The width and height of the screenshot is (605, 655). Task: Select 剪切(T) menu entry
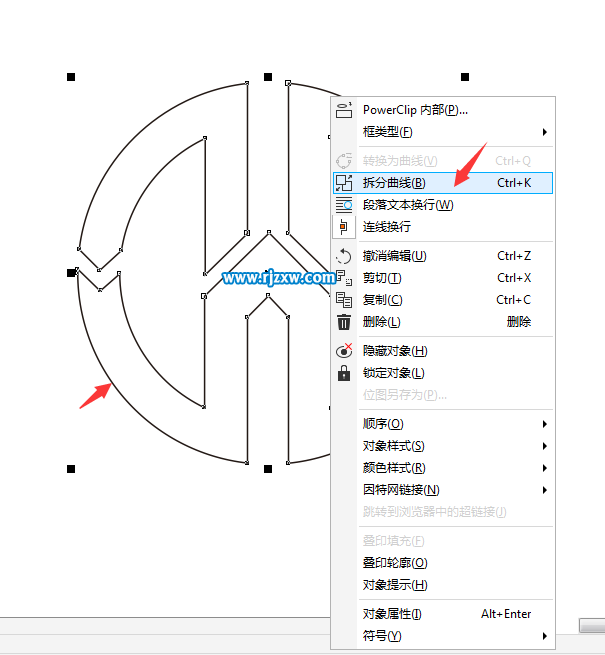point(443,278)
